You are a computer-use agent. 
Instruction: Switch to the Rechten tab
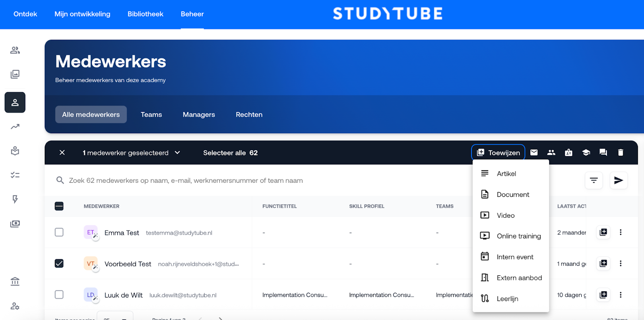tap(249, 114)
